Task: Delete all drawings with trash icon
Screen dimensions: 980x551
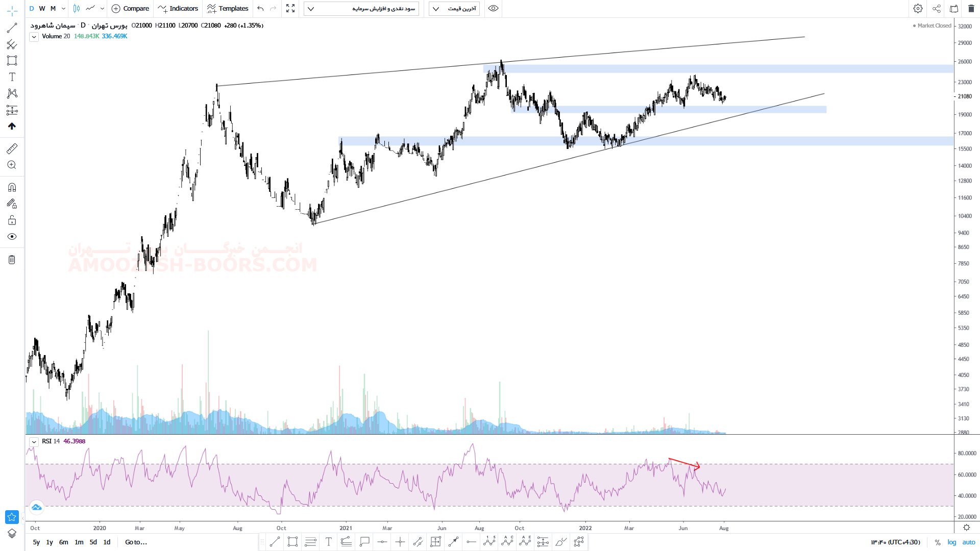Action: coord(12,260)
